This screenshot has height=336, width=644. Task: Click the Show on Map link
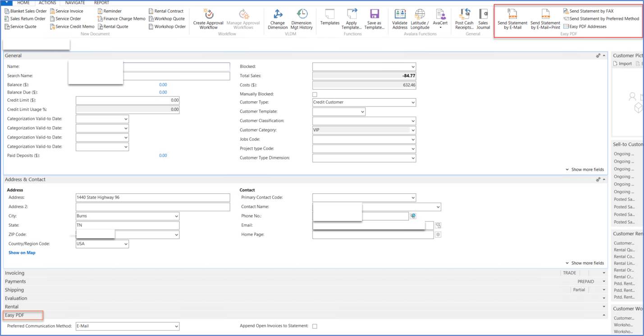pos(22,253)
